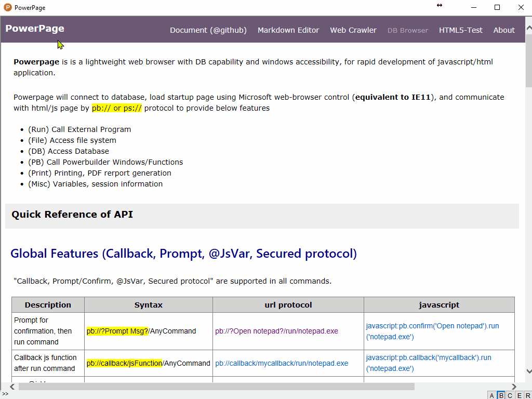This screenshot has width=532, height=399.
Task: Click horizontal scrollbar right arrow
Action: [x=514, y=387]
